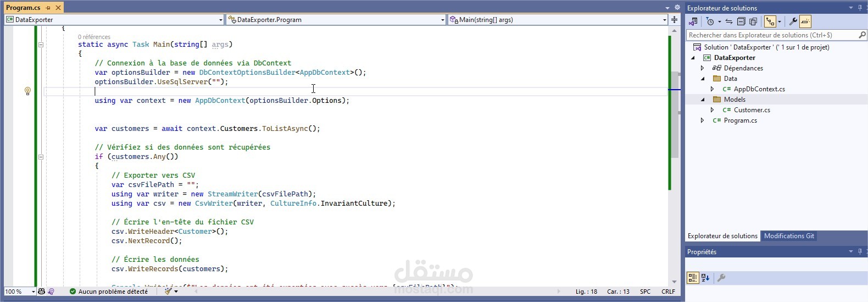Close the Program.cs tab
Viewport: 868px width, 302px height.
[x=58, y=8]
